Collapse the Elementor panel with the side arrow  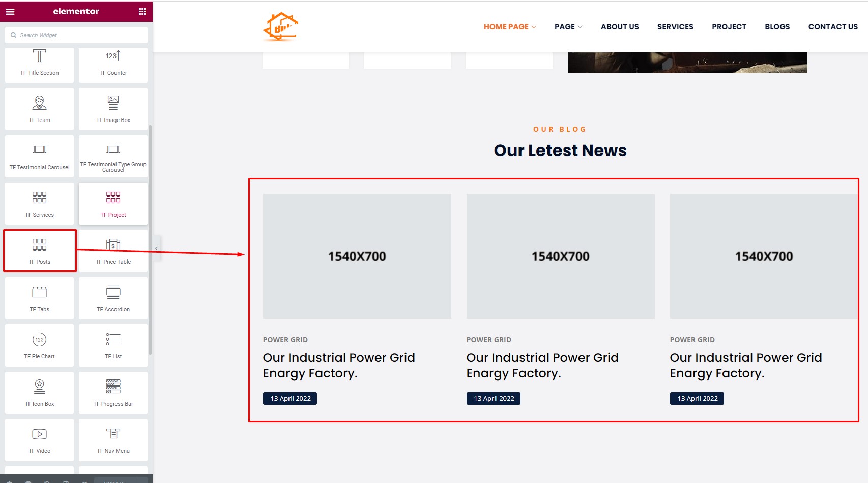click(x=157, y=249)
